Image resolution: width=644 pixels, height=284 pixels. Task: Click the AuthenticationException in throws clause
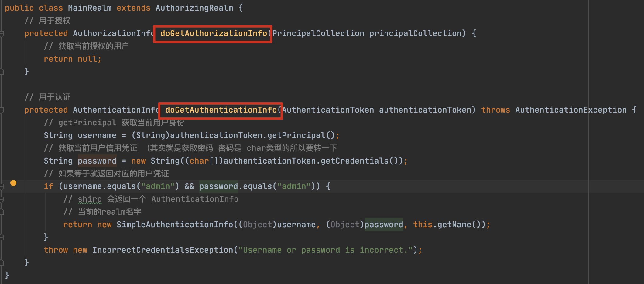pos(570,110)
